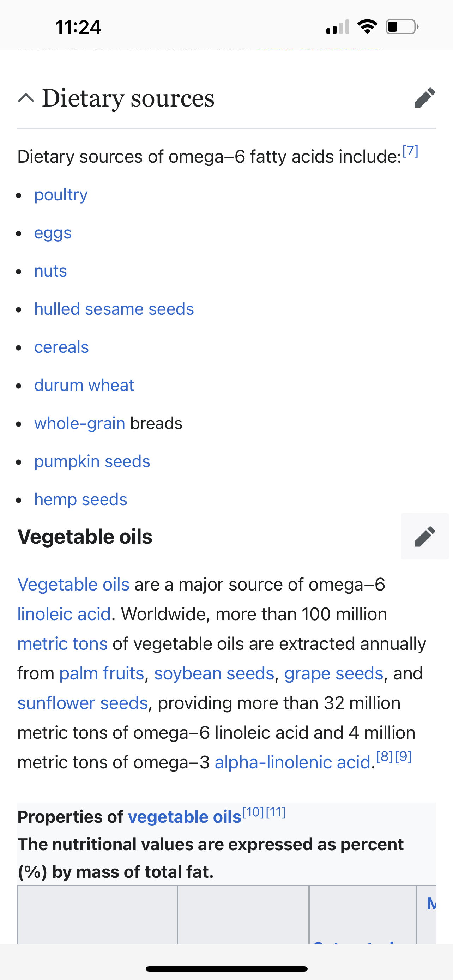Edit the Dietary sources section pencil icon

pyautogui.click(x=424, y=98)
